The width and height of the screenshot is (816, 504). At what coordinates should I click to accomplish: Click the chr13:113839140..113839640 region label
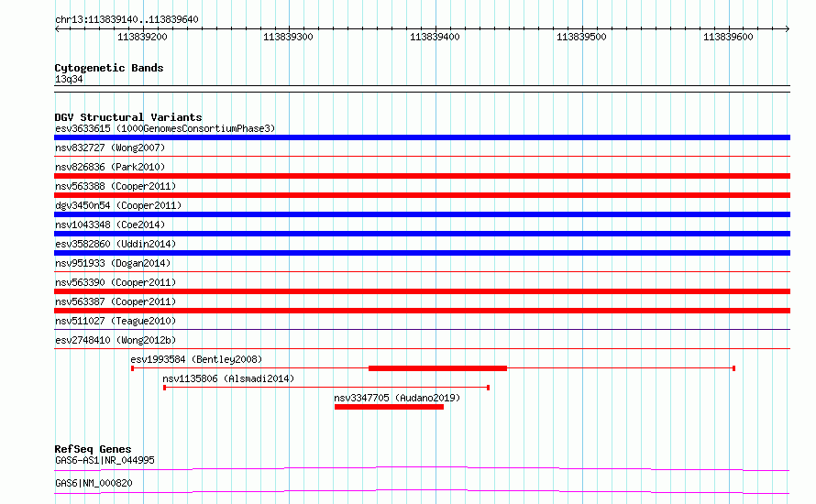[x=127, y=19]
